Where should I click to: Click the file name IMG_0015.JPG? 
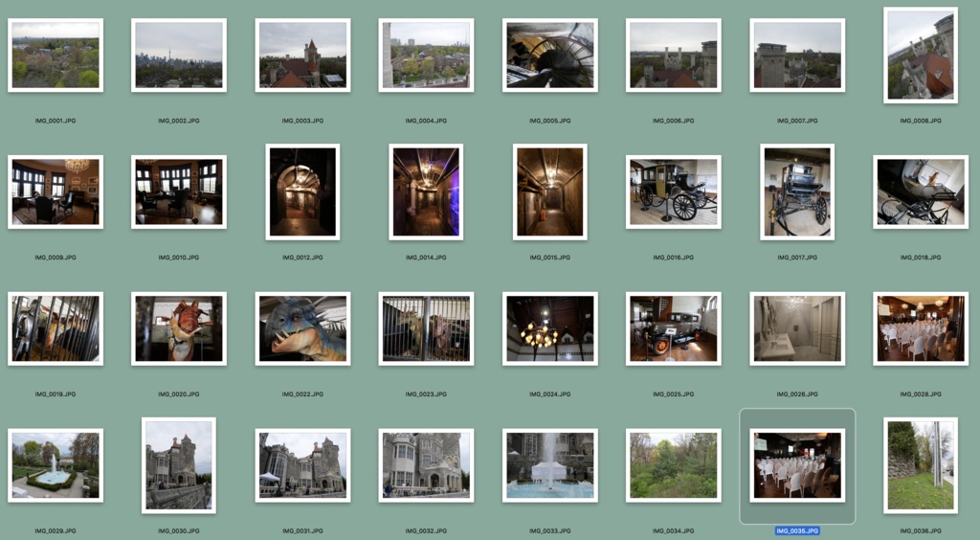550,258
